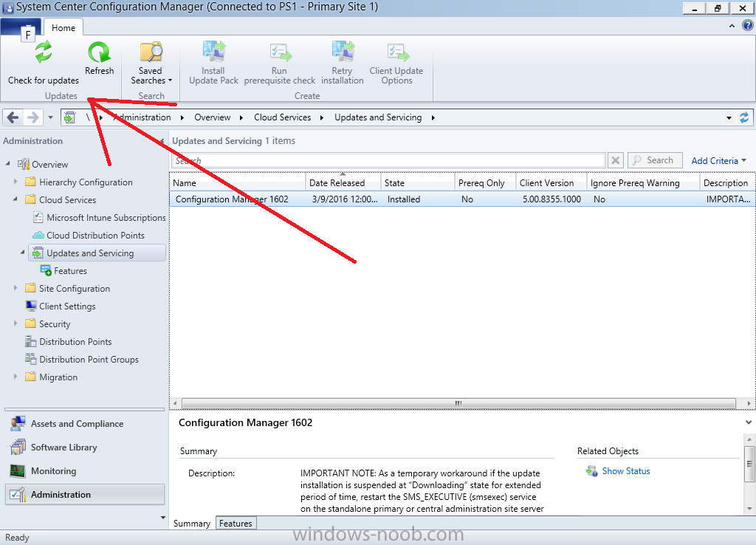Switch to the Features details tab

point(236,524)
